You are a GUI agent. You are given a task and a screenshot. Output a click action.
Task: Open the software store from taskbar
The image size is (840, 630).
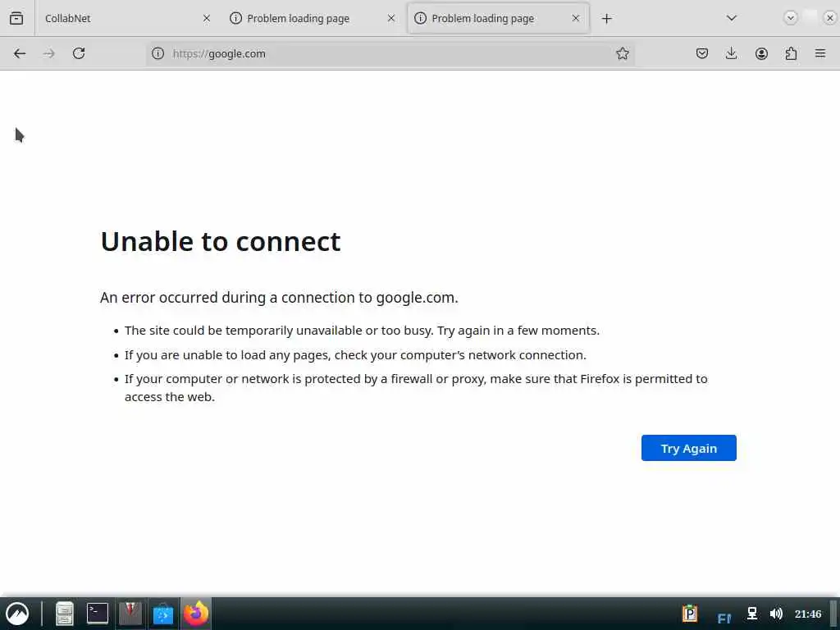coord(163,614)
